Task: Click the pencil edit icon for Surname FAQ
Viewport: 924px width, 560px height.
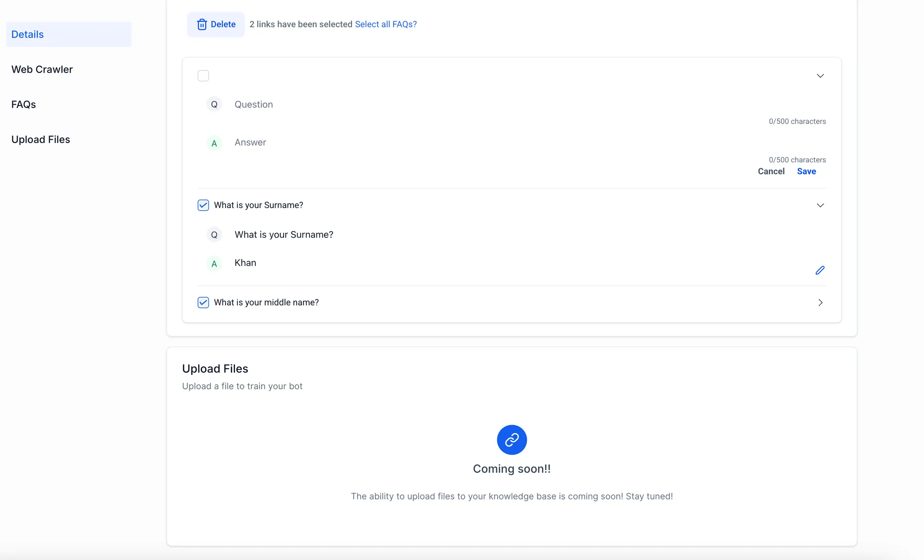Action: click(820, 270)
